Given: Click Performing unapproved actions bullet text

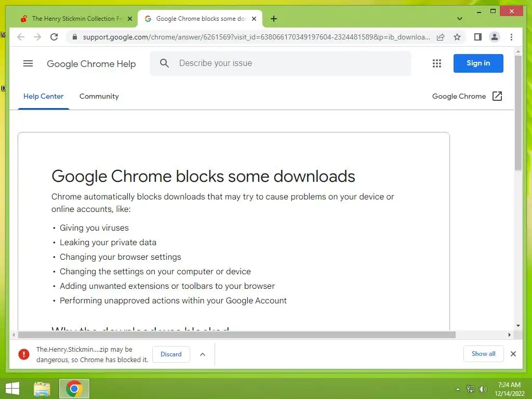Looking at the screenshot, I should (x=173, y=301).
